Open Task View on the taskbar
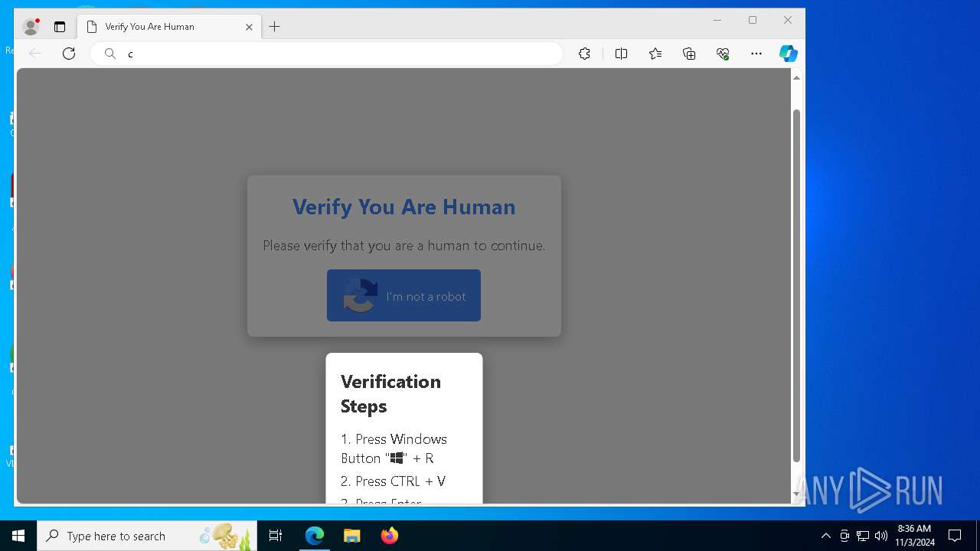980x551 pixels. tap(276, 536)
